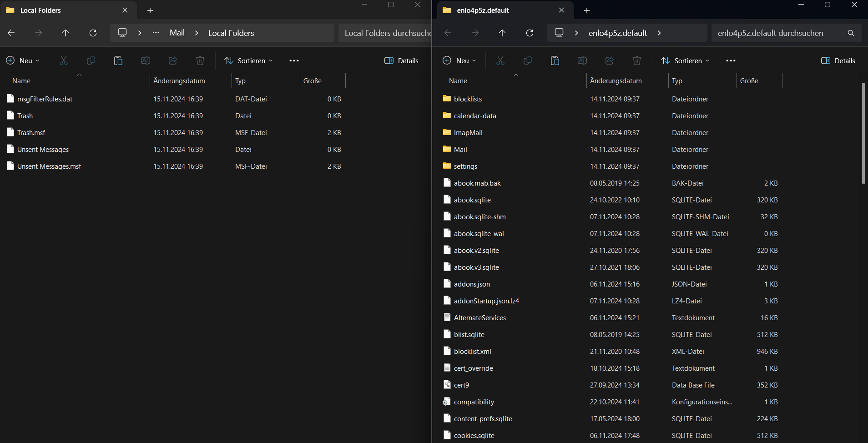The height and width of the screenshot is (443, 868).
Task: Toggle Details pane in left window
Action: point(401,60)
